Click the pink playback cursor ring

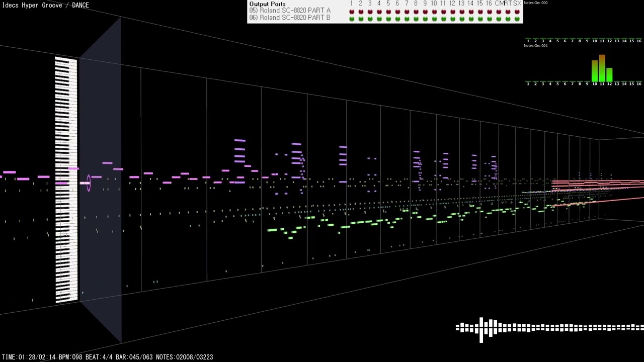pos(89,183)
